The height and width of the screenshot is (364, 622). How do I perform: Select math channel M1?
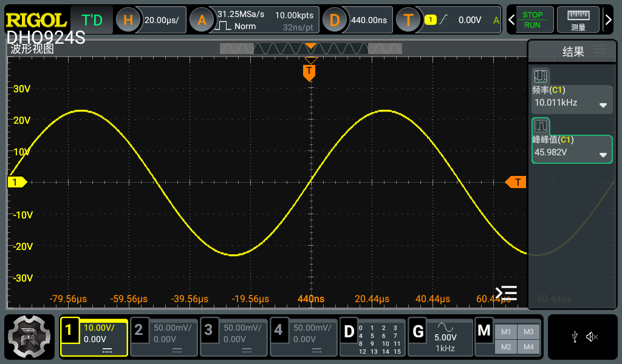(506, 332)
